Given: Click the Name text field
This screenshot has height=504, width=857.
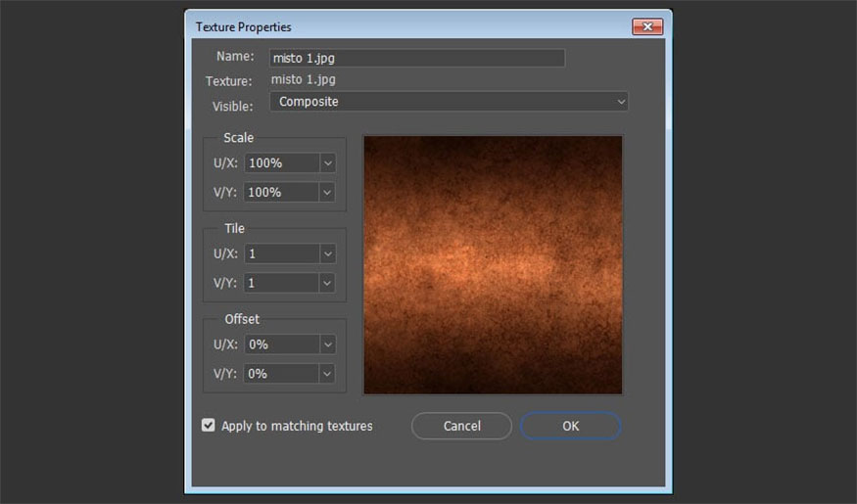Looking at the screenshot, I should pyautogui.click(x=416, y=58).
